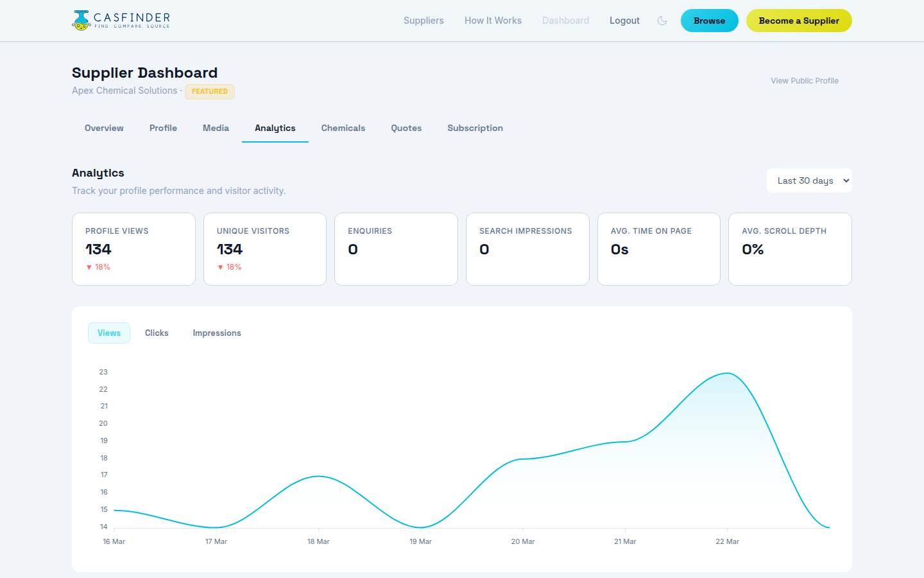The height and width of the screenshot is (578, 924).
Task: Open the Quotes tab
Action: (x=406, y=128)
